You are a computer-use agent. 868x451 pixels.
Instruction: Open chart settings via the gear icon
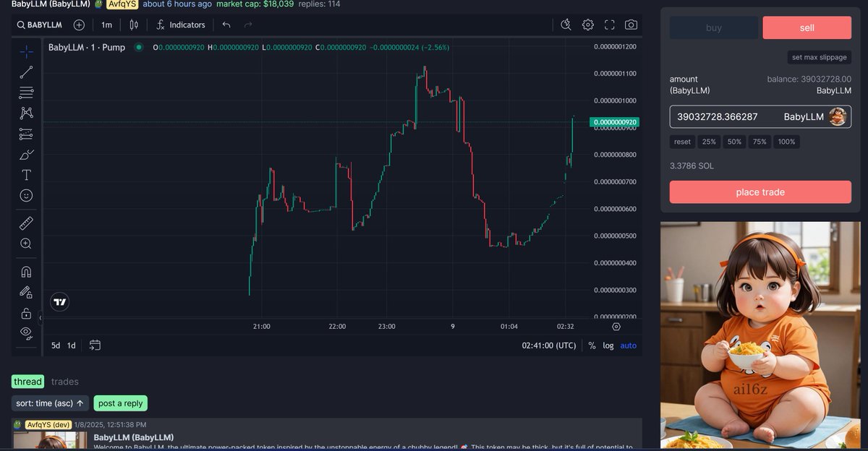point(587,24)
